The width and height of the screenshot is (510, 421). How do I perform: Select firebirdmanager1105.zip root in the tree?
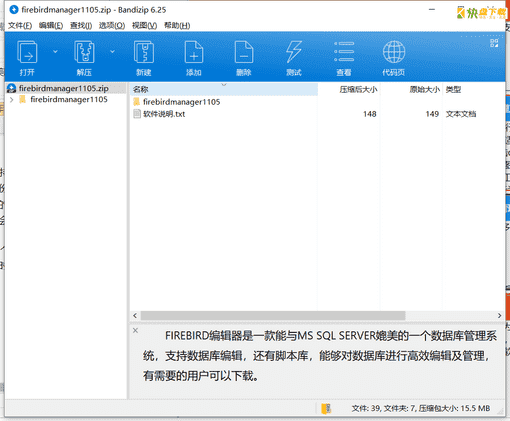pos(63,88)
